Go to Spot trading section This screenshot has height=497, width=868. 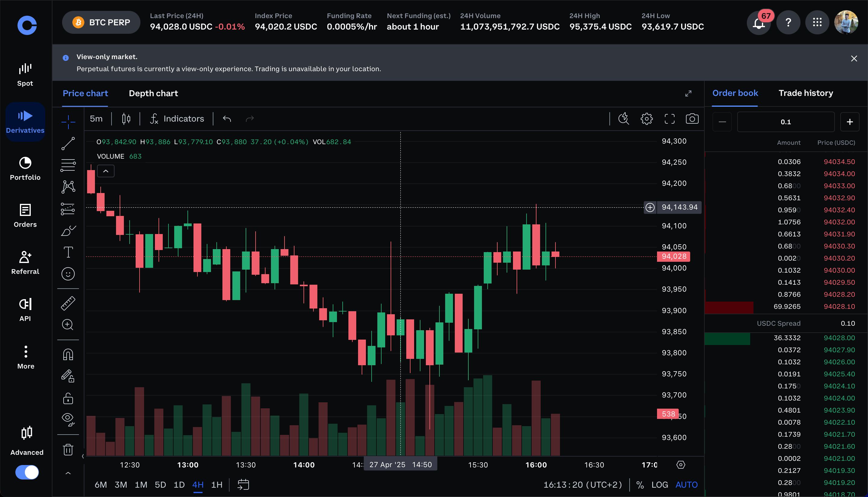(25, 75)
